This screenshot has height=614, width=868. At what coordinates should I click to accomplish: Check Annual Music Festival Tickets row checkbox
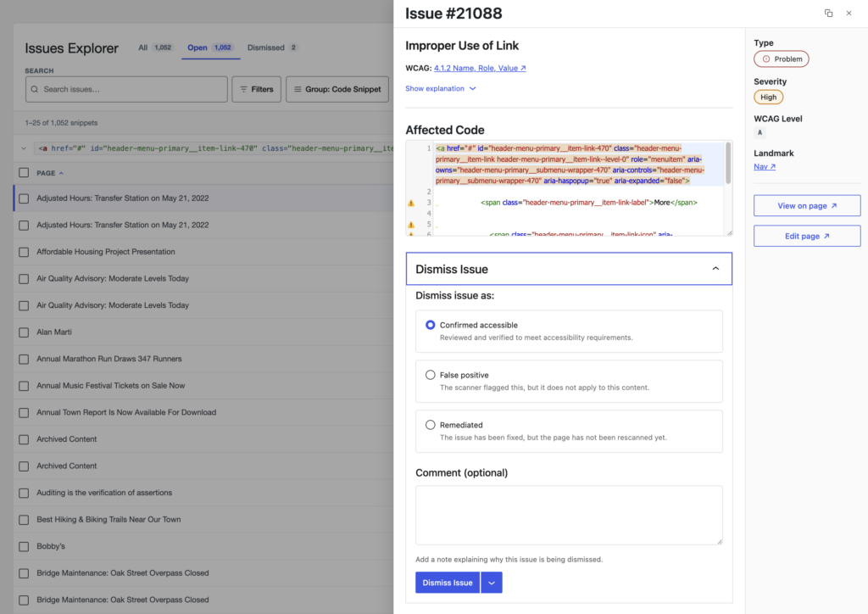click(24, 386)
